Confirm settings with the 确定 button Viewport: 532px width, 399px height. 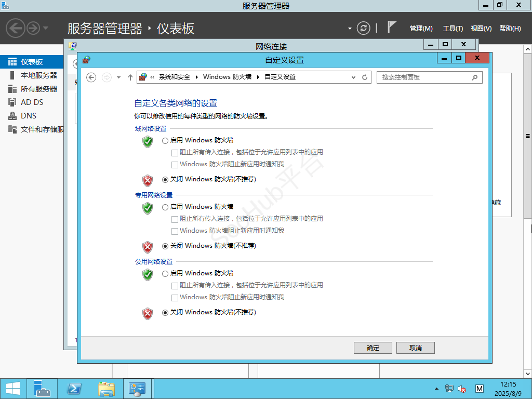[x=373, y=348]
